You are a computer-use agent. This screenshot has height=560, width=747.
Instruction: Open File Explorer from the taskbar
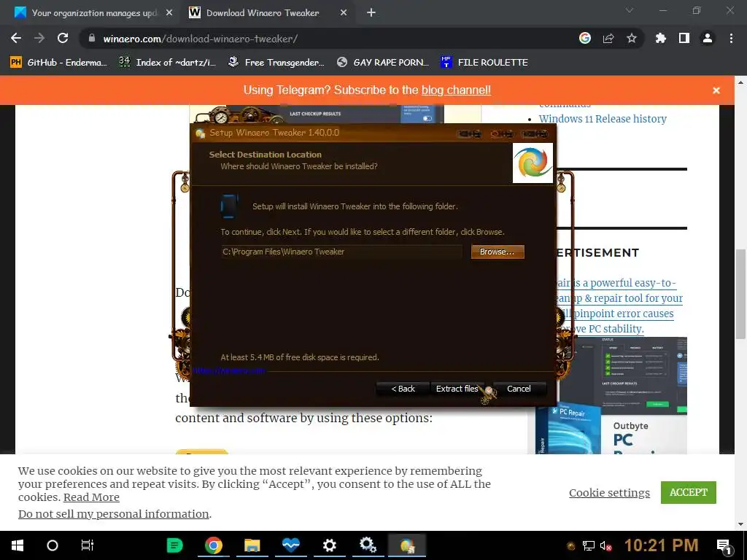(252, 545)
